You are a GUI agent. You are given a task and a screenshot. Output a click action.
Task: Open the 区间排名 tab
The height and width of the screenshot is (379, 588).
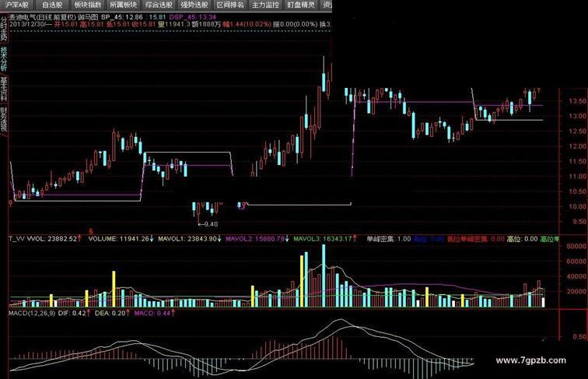point(230,5)
